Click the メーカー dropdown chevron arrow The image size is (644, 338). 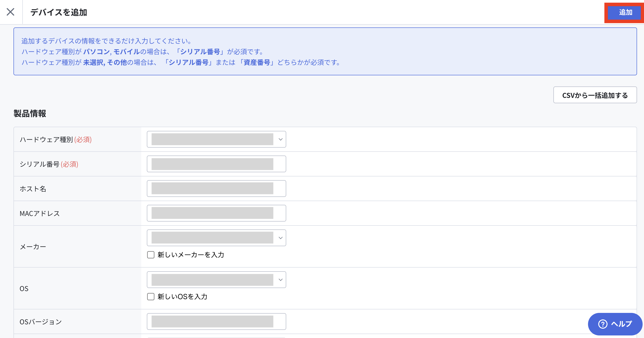pos(280,238)
